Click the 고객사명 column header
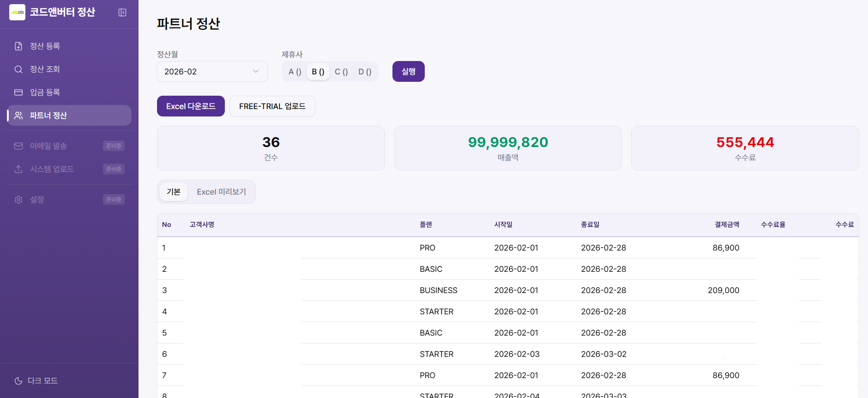 point(202,225)
